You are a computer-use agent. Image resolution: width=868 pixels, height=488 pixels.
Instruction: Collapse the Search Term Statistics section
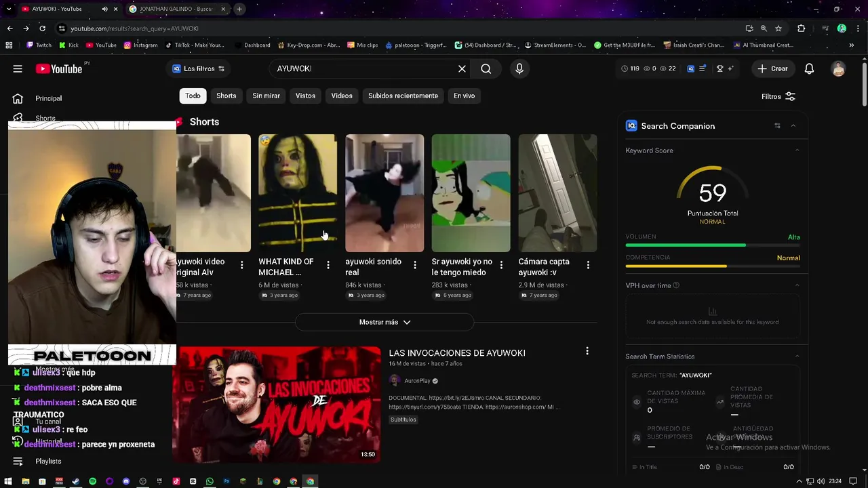797,356
